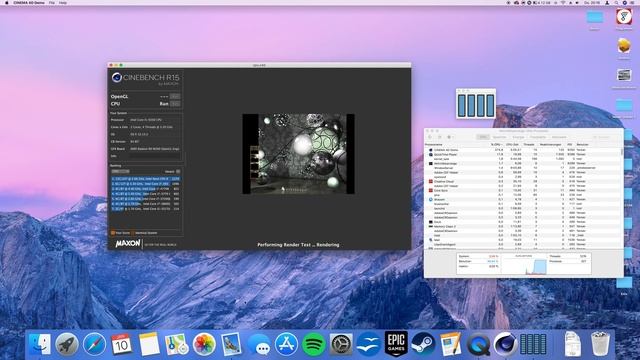This screenshot has width=640, height=360.
Task: Click Activity Monitor CPU bars Dock icon
Action: tap(533, 344)
